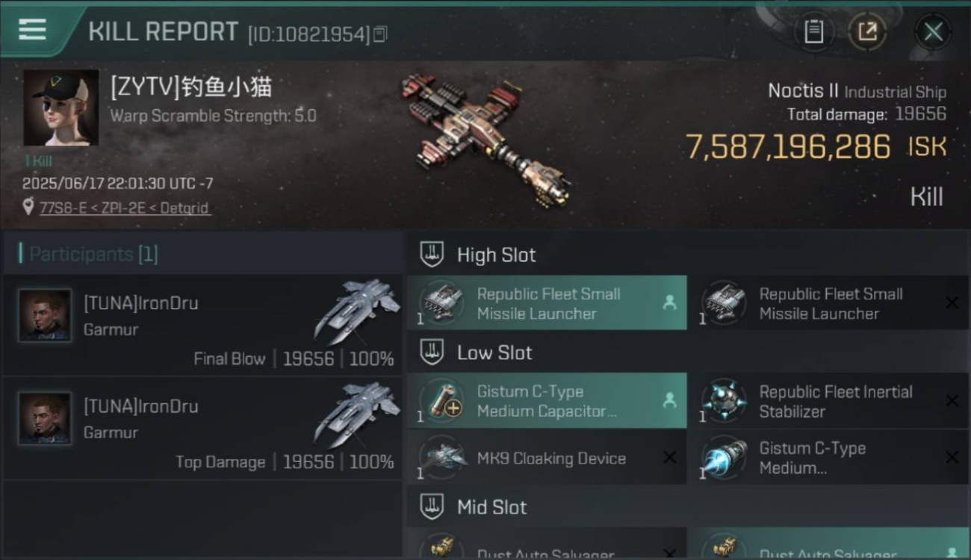Click the victim's character portrait
This screenshot has height=560, width=971.
61,108
